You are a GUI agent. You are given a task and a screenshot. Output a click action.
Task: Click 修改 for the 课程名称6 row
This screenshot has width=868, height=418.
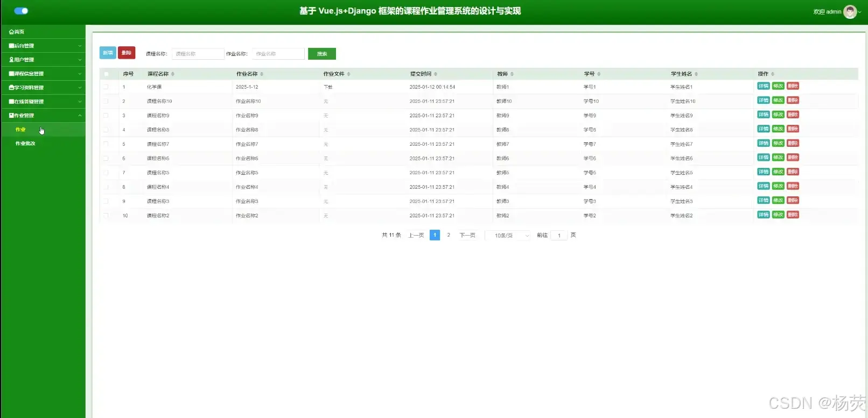[x=778, y=157]
